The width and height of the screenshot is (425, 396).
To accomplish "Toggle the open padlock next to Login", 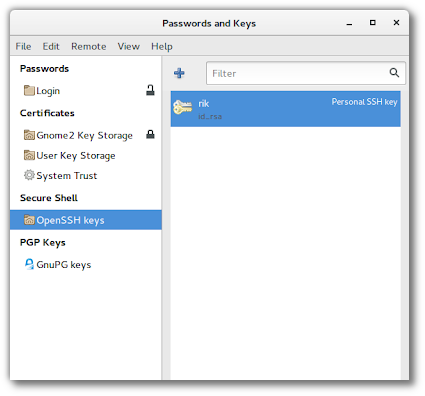I will pyautogui.click(x=150, y=90).
